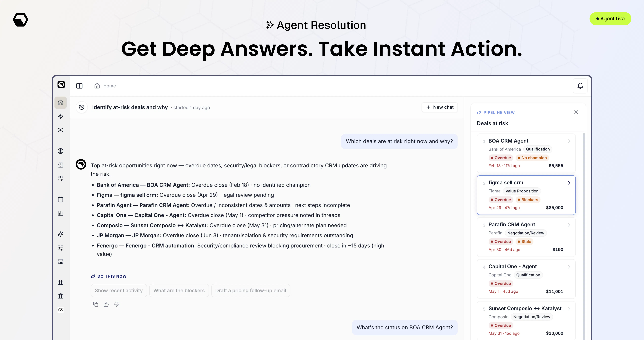The width and height of the screenshot is (644, 340).
Task: Click Qualification badge on Bank of America card
Action: 538,149
